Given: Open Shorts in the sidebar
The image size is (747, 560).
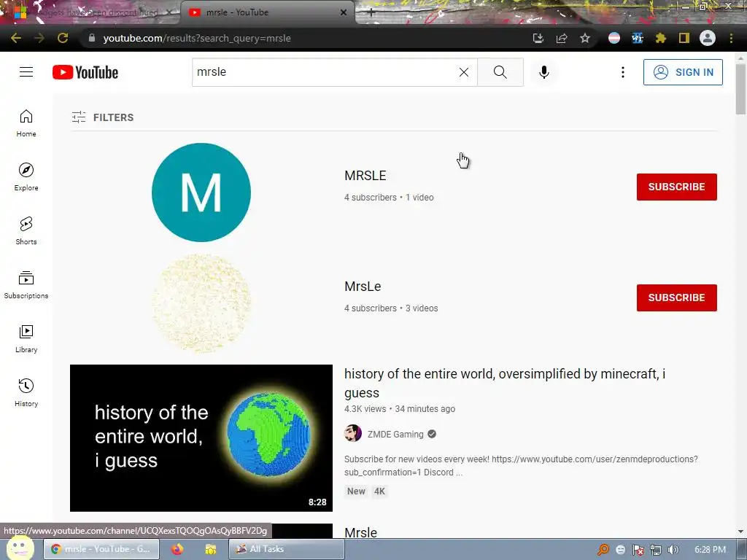Looking at the screenshot, I should [26, 231].
